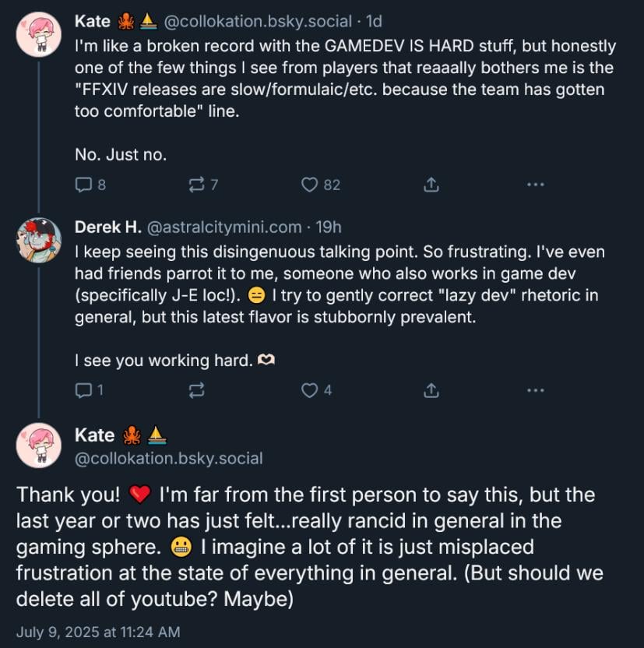The width and height of the screenshot is (644, 648).
Task: Open Kate's avatar on the bottom post
Action: point(38,446)
